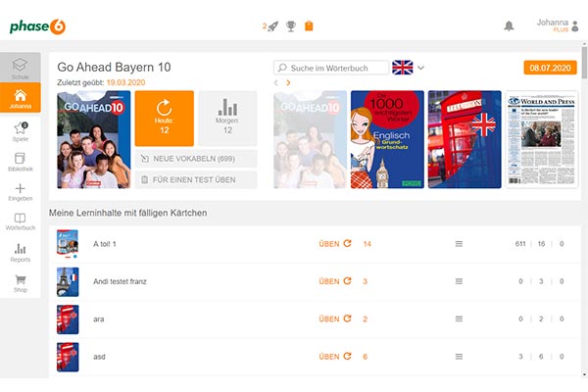
Task: Open the Shop cart icon
Action: (x=21, y=282)
